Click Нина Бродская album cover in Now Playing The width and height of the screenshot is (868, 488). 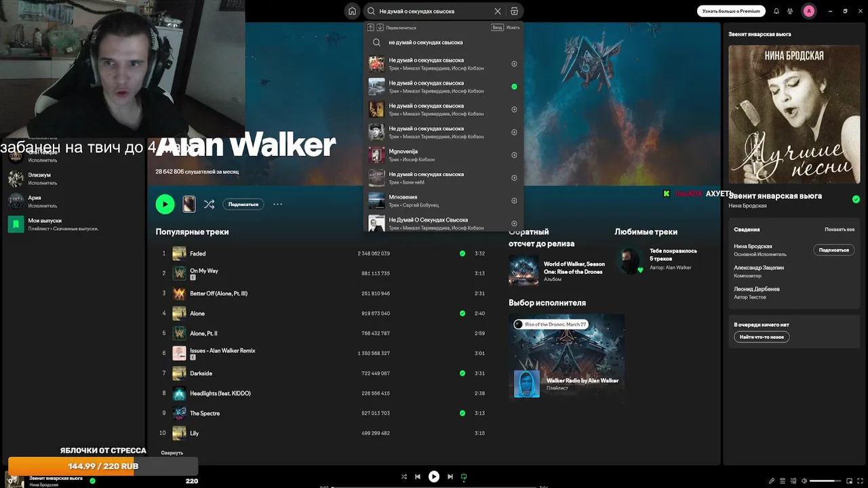point(794,115)
